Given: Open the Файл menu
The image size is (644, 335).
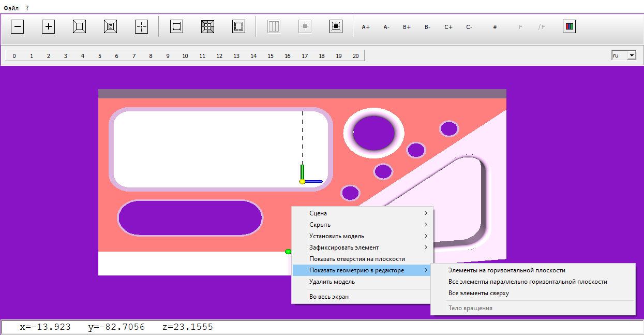Looking at the screenshot, I should click(x=11, y=8).
